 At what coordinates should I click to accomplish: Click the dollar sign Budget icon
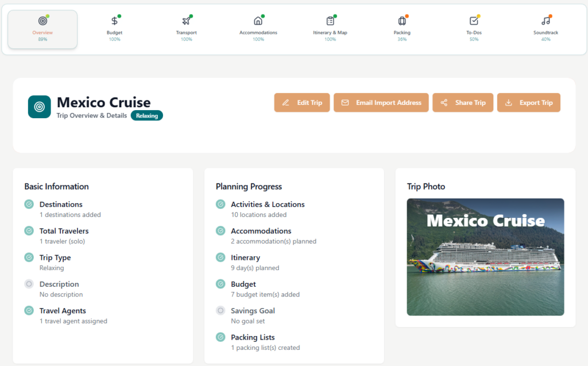[x=114, y=21]
